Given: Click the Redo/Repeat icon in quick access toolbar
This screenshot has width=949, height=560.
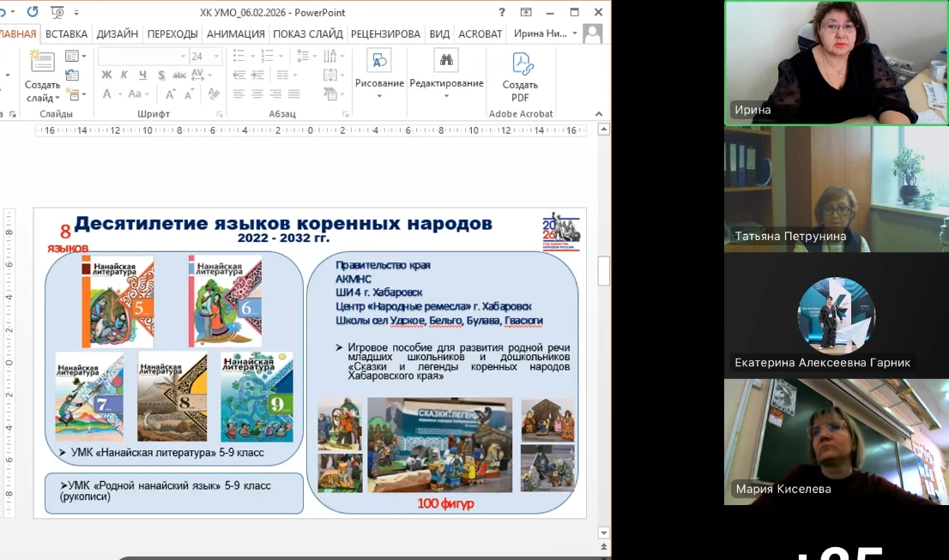Looking at the screenshot, I should (x=33, y=12).
